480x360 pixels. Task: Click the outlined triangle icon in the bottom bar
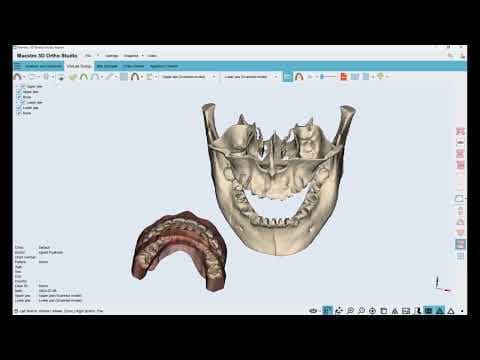pos(451,311)
